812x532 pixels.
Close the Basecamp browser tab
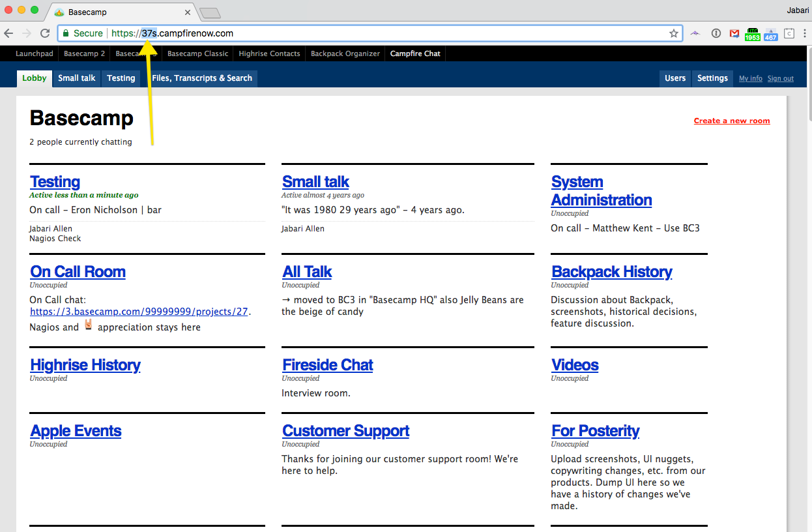click(x=188, y=12)
